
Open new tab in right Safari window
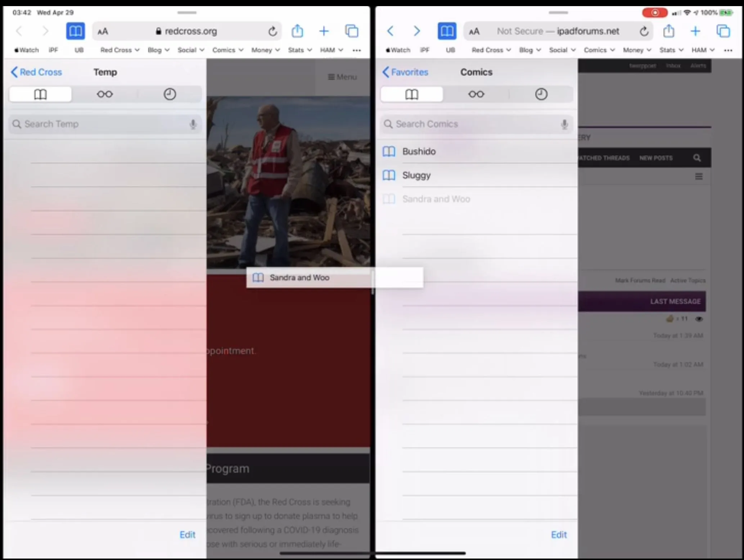click(x=695, y=31)
